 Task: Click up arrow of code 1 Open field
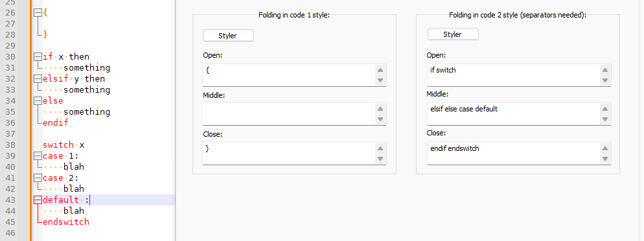click(380, 70)
